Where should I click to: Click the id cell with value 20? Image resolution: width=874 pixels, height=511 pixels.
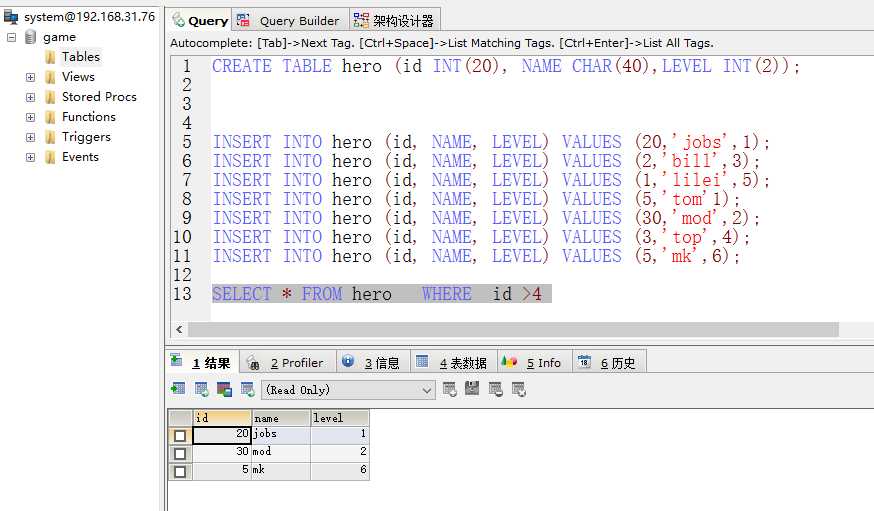pyautogui.click(x=222, y=435)
